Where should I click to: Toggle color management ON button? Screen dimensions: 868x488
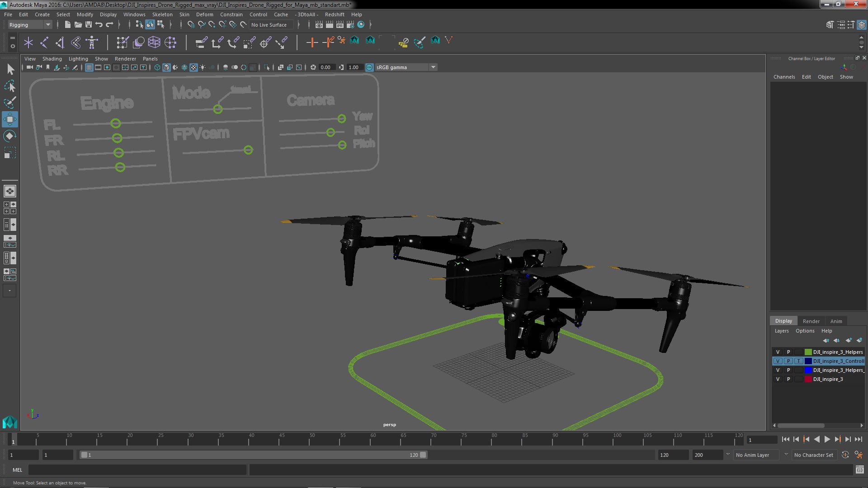[x=369, y=67]
